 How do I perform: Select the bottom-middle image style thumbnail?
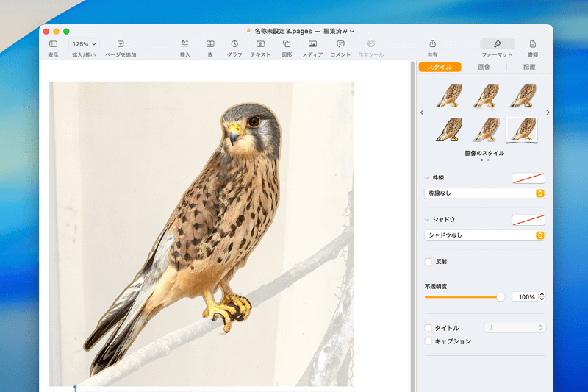(x=486, y=129)
